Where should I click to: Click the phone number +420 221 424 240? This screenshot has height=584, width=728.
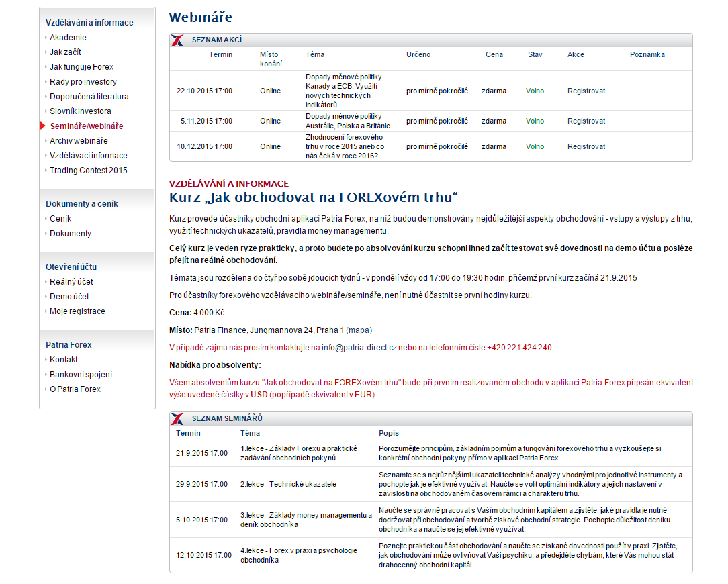(x=520, y=348)
